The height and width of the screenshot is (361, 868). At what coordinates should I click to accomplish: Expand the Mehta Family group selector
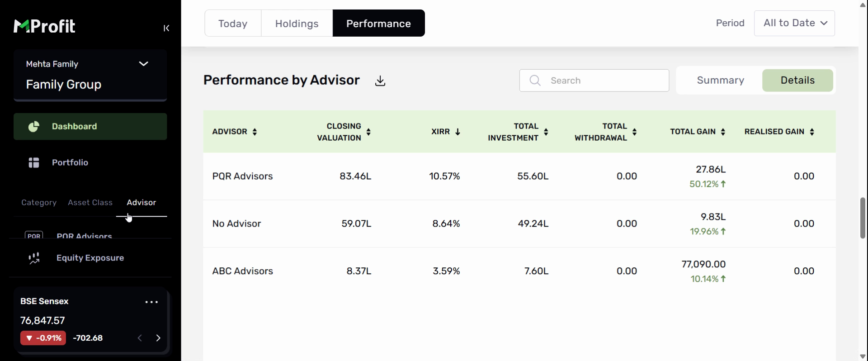click(143, 64)
